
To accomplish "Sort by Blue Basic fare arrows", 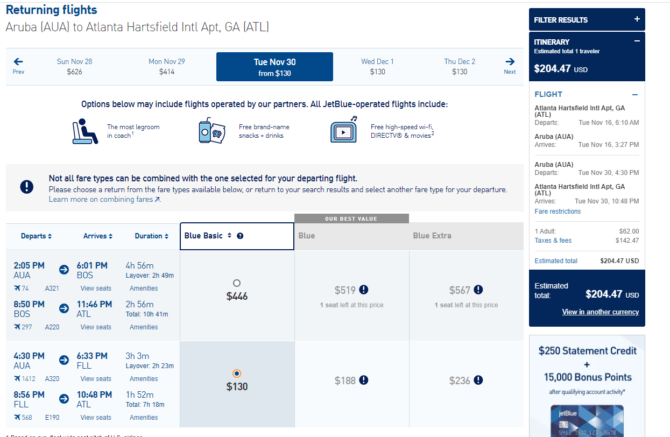I will pos(229,235).
